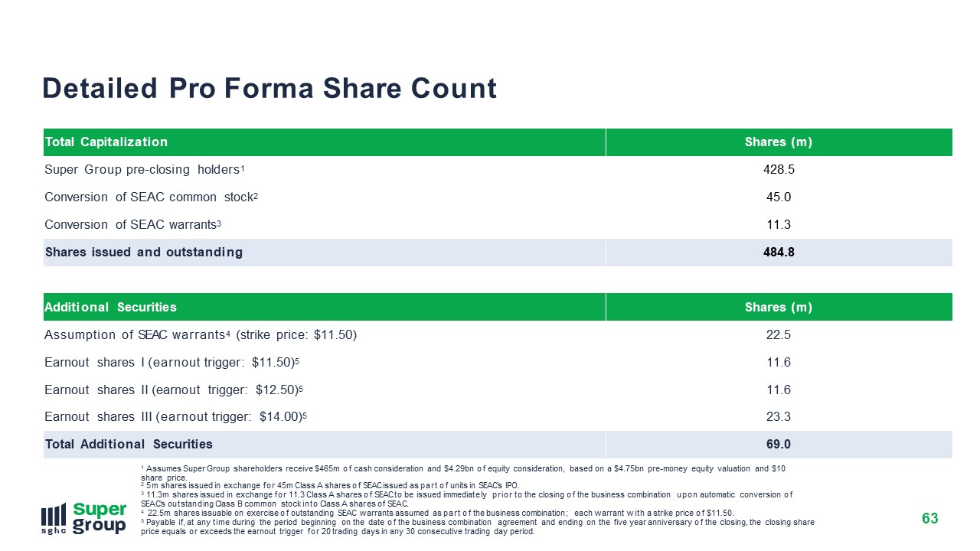This screenshot has height=551, width=980.
Task: Select 'Assumption of SEAC warrants' row
Action: click(x=498, y=335)
